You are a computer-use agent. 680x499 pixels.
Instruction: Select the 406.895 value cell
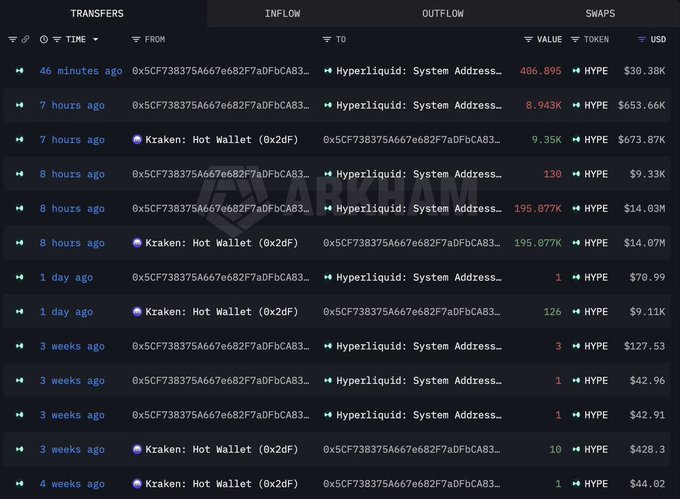pyautogui.click(x=540, y=71)
